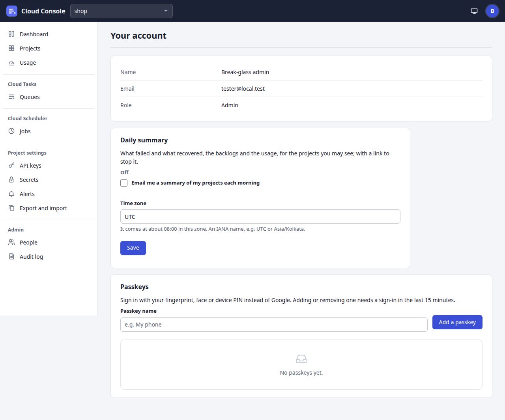Screen dimensions: 505x420
Task: Click the Alerts bell icon
Action: pyautogui.click(x=11, y=194)
